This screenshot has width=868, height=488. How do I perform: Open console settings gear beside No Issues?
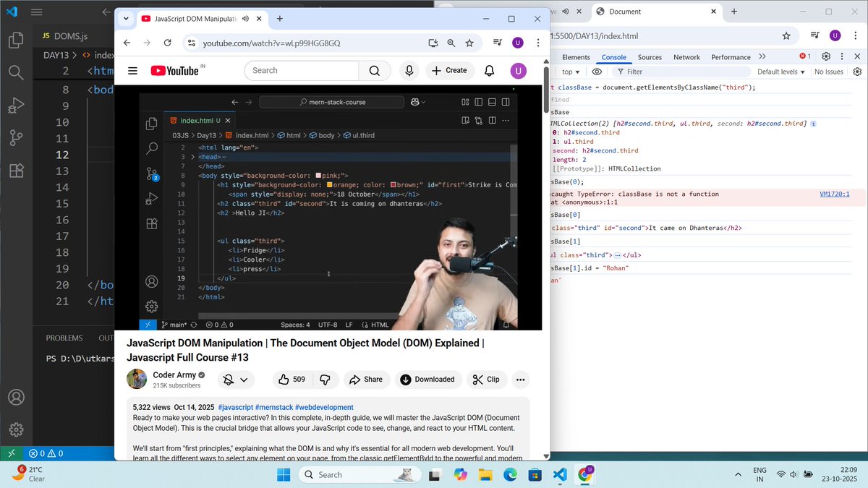pyautogui.click(x=857, y=72)
